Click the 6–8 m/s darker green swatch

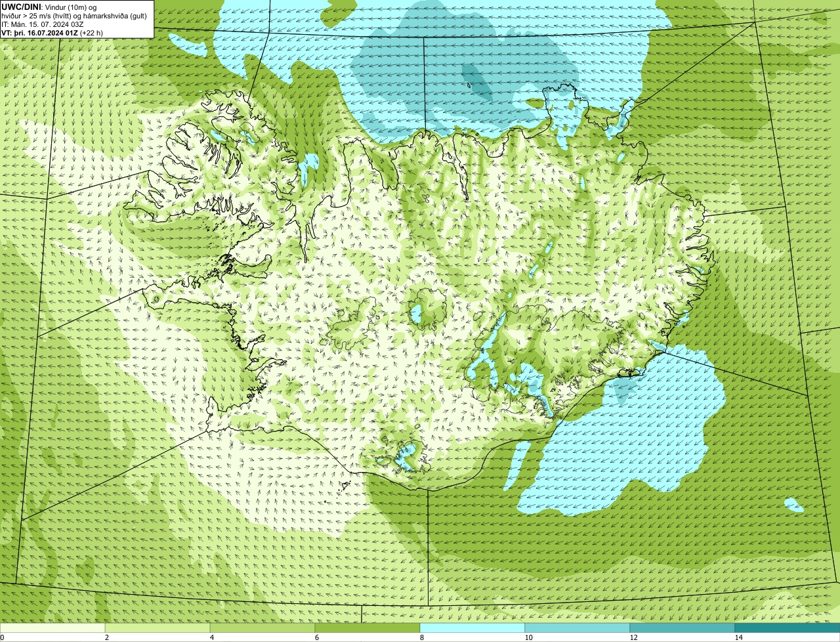coord(367,628)
